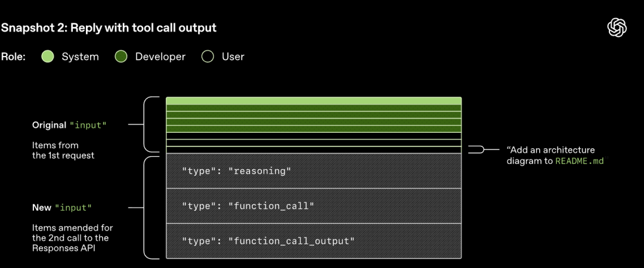This screenshot has width=644, height=268.
Task: Click the light green System bar atop the stack
Action: click(x=314, y=101)
